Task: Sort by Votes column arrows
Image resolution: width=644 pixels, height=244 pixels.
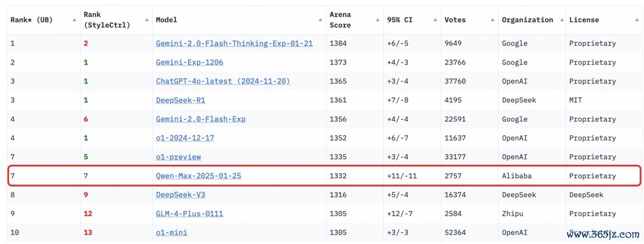Action: [x=492, y=20]
